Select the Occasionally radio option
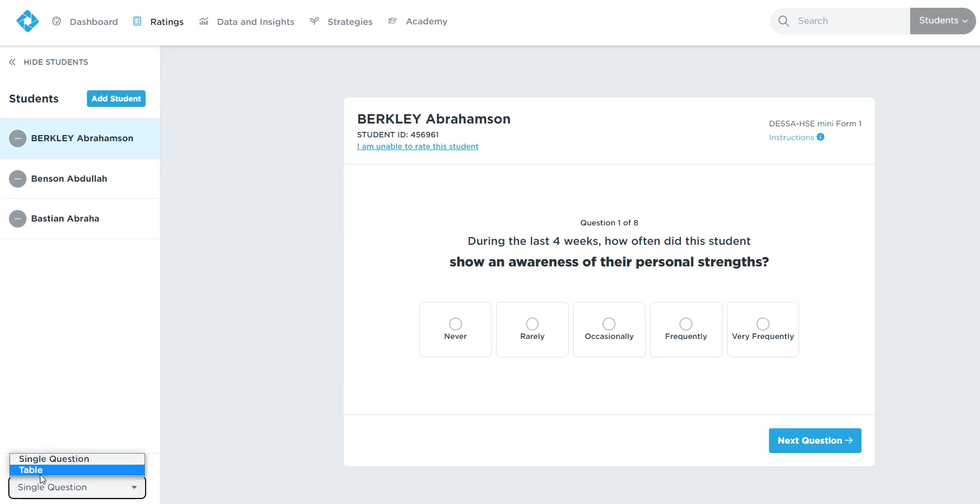 click(x=609, y=324)
